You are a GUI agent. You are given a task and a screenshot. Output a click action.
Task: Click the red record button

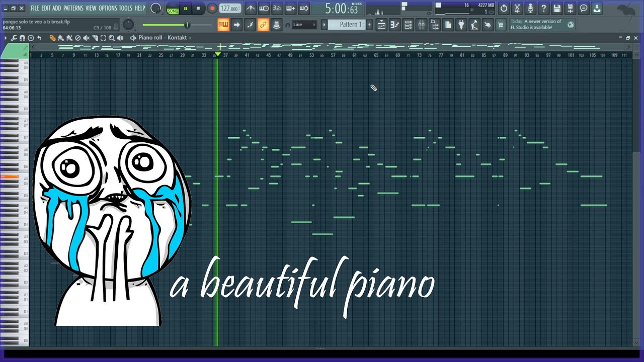tap(212, 9)
